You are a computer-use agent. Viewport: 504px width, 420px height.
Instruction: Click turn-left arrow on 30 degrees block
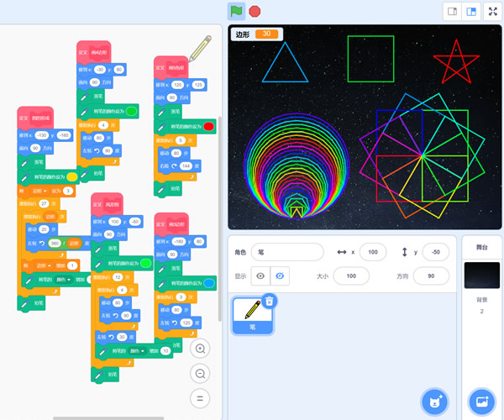[x=111, y=337]
